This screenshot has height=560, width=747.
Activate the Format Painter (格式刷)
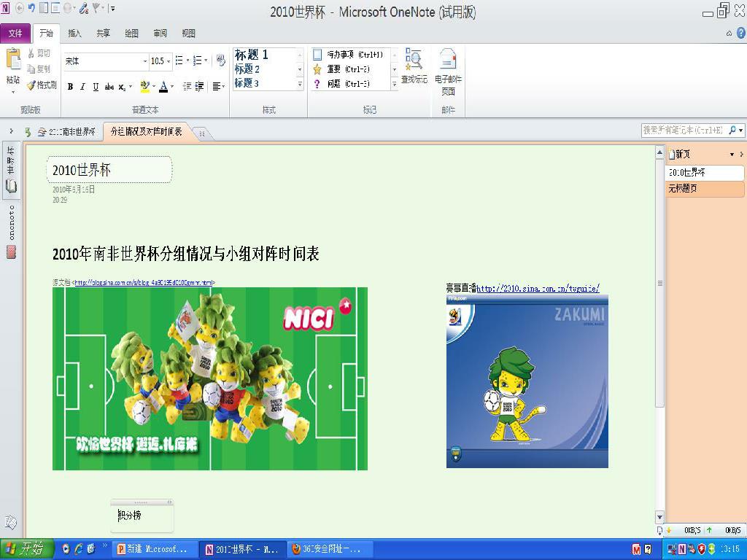click(42, 85)
